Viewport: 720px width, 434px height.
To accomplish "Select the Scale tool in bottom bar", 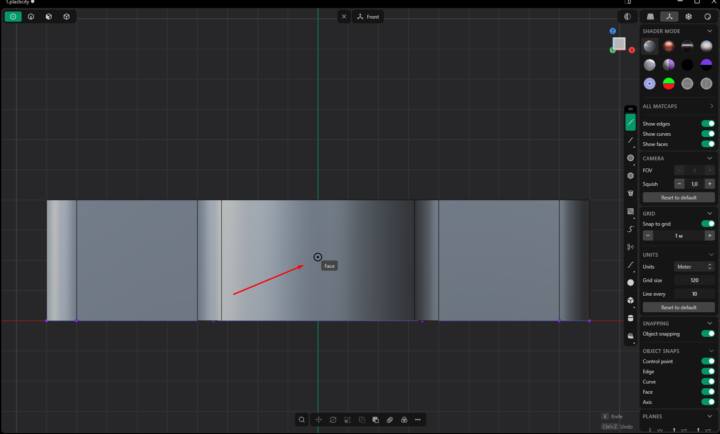I will (x=348, y=420).
